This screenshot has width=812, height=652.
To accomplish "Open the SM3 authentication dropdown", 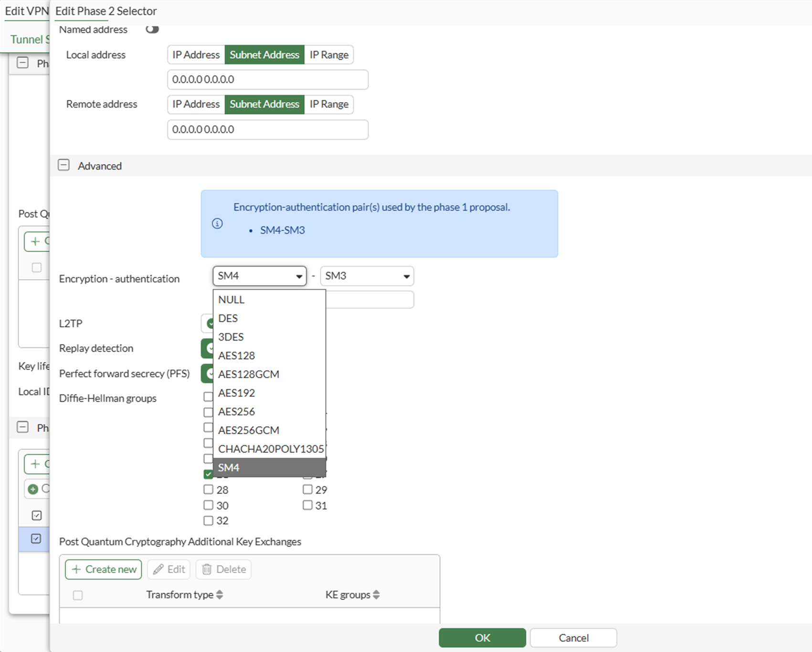I will pos(367,276).
